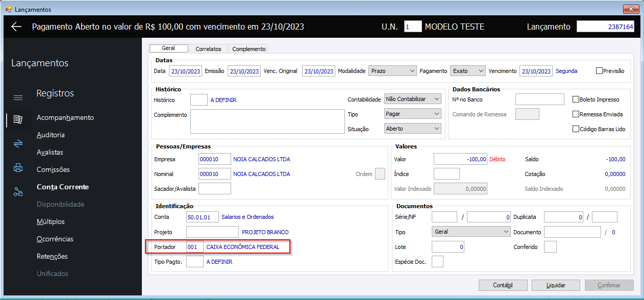Close the Lançamentos window
644x300 pixels.
tap(632, 9)
